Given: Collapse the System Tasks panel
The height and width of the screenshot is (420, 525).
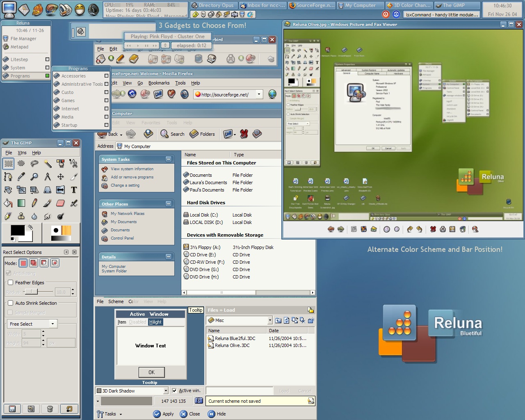Looking at the screenshot, I should click(x=169, y=159).
